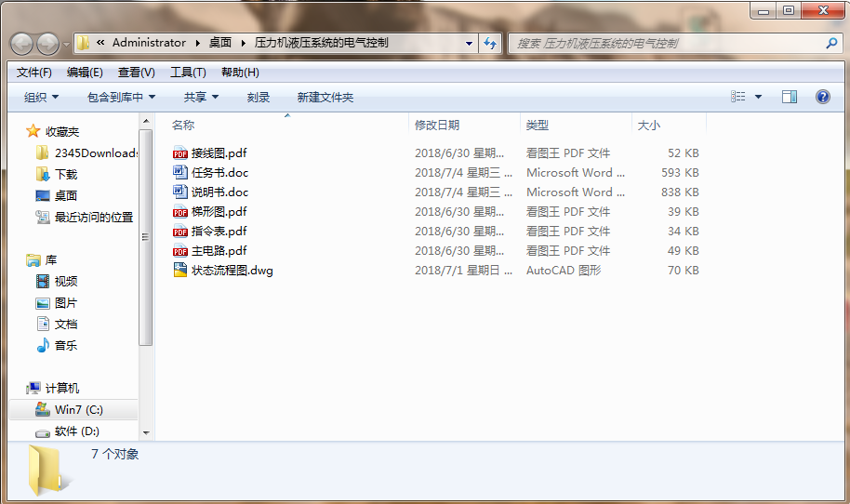Click the Forward navigation arrow button
The width and height of the screenshot is (850, 504).
pos(47,44)
